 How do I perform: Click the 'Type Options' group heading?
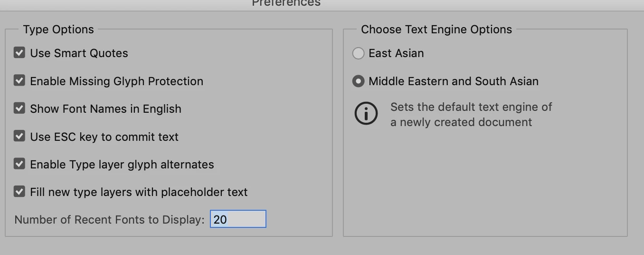[58, 29]
